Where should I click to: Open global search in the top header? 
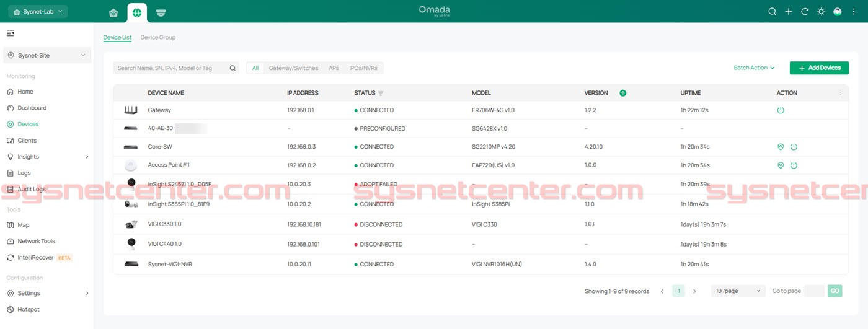click(x=772, y=12)
